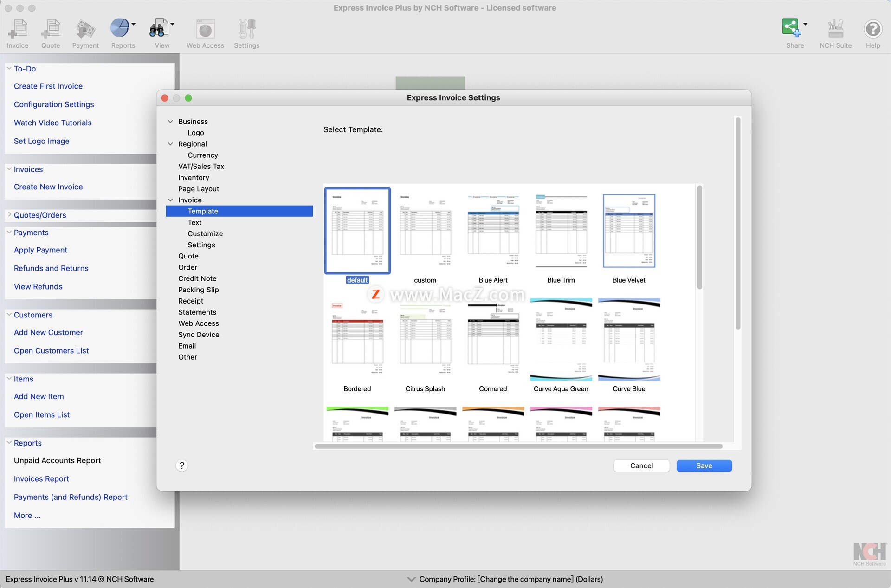Image resolution: width=891 pixels, height=588 pixels.
Task: Click the View binoculars icon
Action: click(x=158, y=28)
